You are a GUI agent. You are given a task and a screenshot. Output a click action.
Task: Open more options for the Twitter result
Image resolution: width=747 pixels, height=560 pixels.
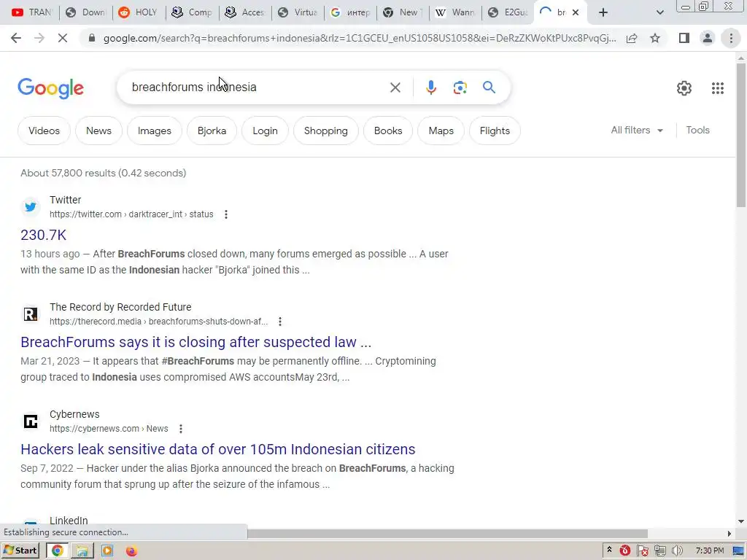pyautogui.click(x=226, y=215)
